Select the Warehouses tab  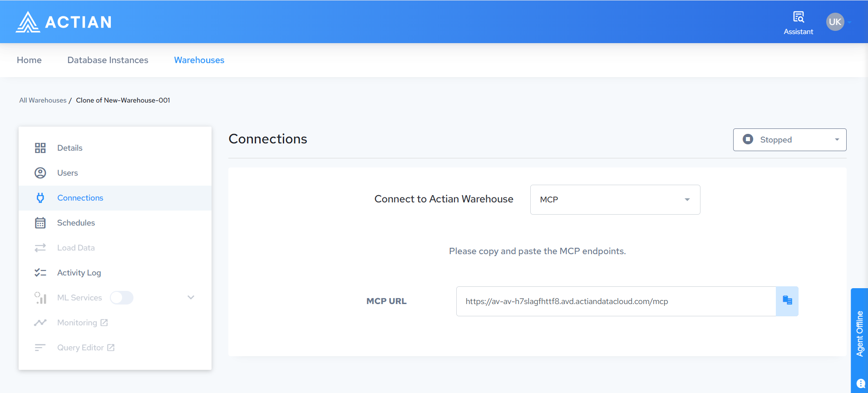(x=199, y=60)
